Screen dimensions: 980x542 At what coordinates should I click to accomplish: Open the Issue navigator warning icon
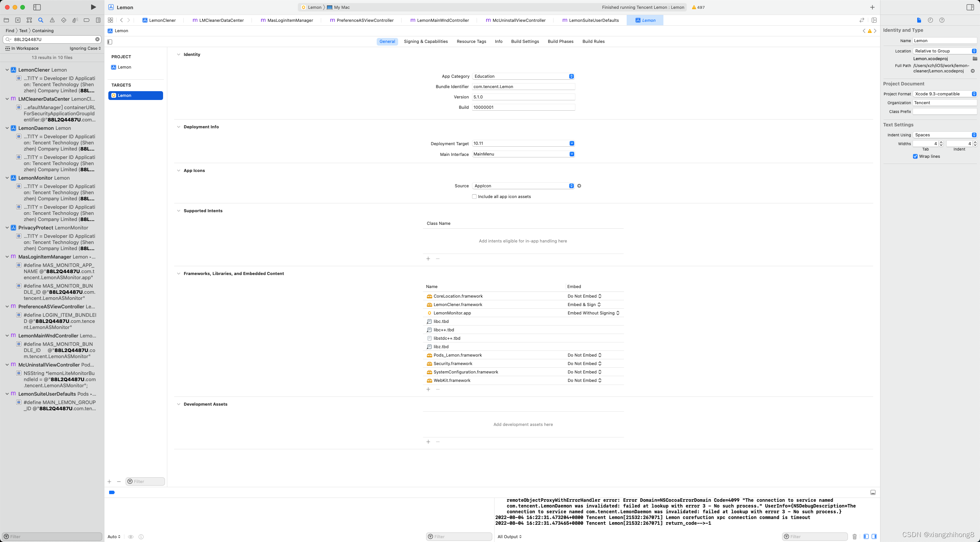52,20
